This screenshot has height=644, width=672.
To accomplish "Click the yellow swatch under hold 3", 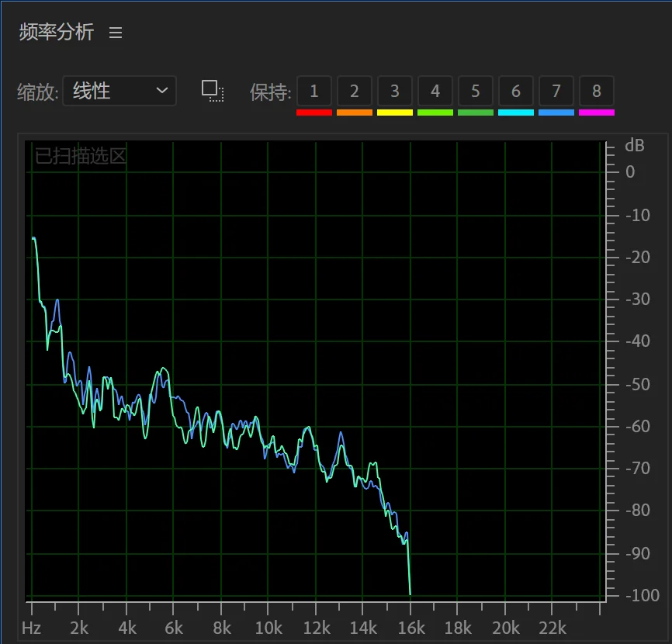I will pos(395,113).
